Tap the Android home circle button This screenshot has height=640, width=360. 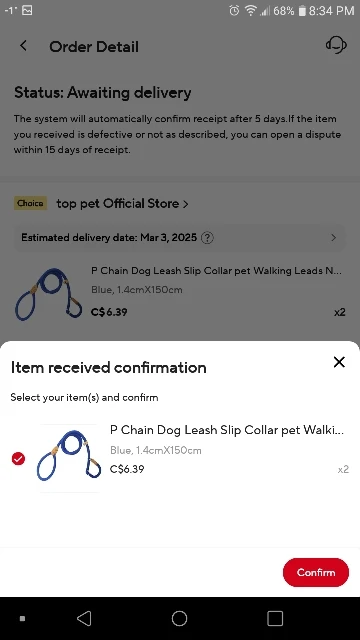point(180,618)
